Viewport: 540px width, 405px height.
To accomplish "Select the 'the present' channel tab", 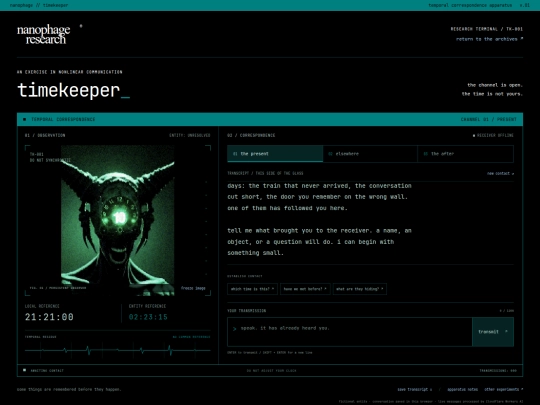I will [x=275, y=154].
